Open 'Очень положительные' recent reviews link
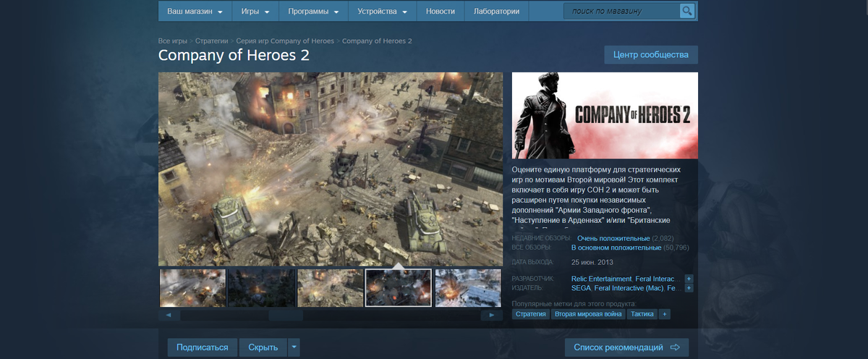 [x=613, y=238]
